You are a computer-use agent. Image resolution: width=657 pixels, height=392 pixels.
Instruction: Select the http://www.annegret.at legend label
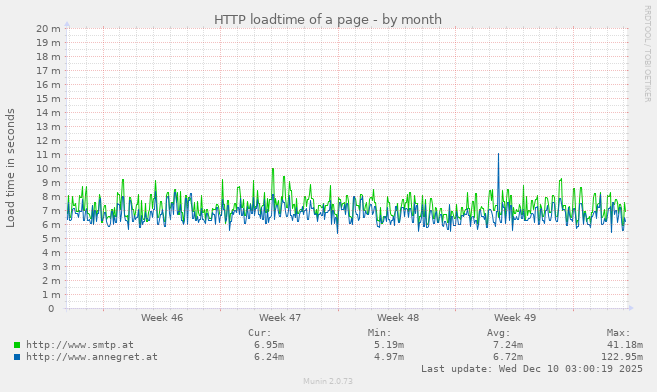[92, 357]
